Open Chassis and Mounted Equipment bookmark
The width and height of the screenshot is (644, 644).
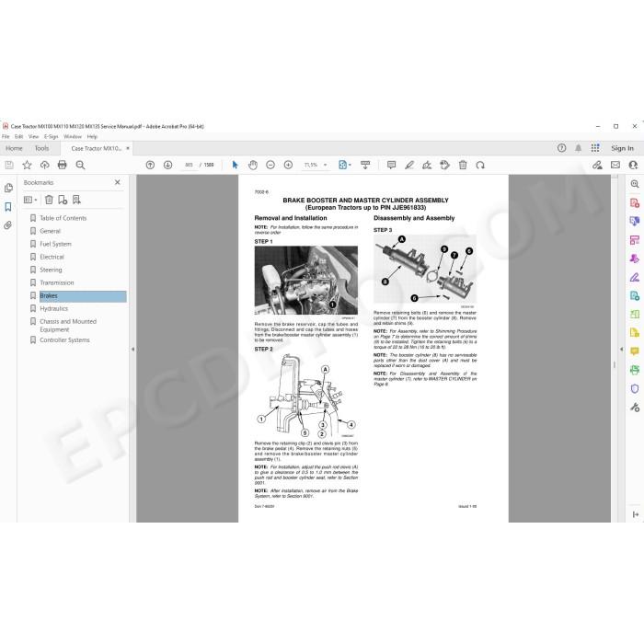tap(68, 326)
